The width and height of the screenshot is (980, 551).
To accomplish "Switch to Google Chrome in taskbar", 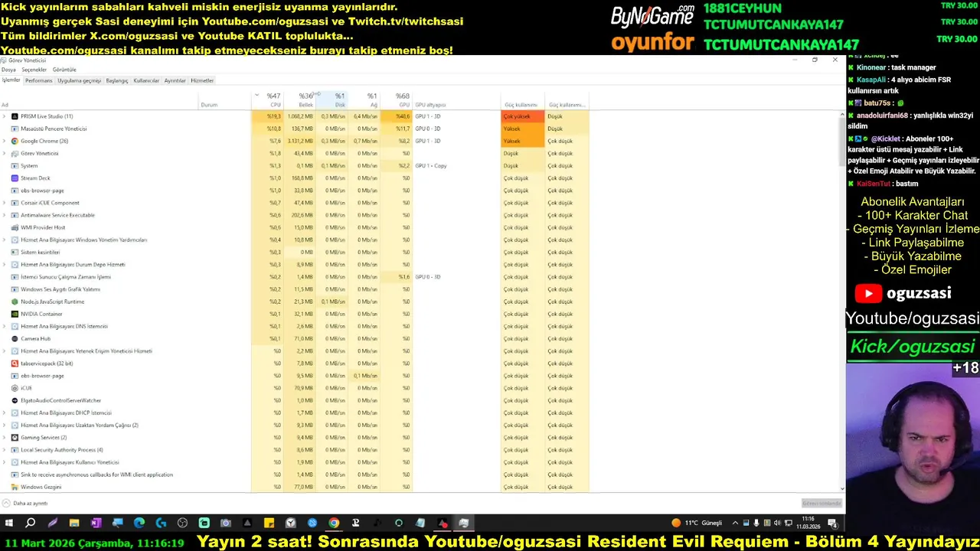I will (334, 523).
